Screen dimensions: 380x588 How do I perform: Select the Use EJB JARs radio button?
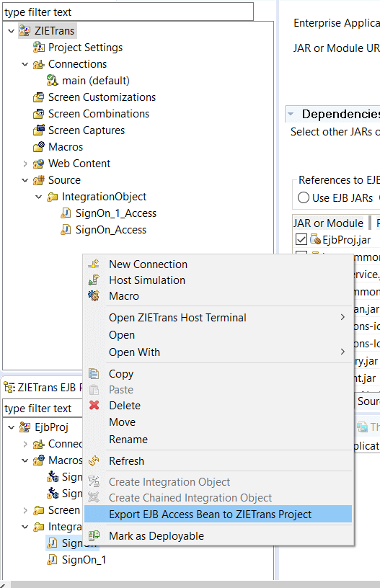tap(303, 197)
